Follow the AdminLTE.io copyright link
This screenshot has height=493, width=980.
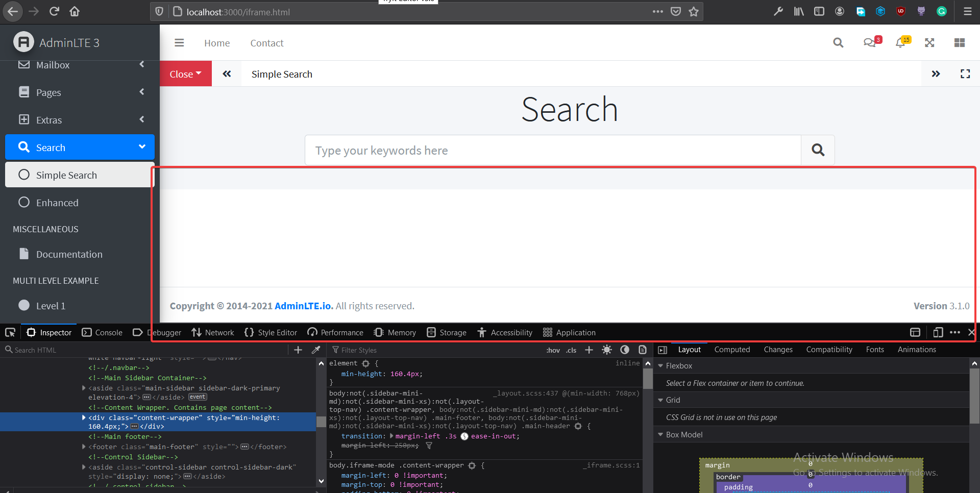point(303,306)
